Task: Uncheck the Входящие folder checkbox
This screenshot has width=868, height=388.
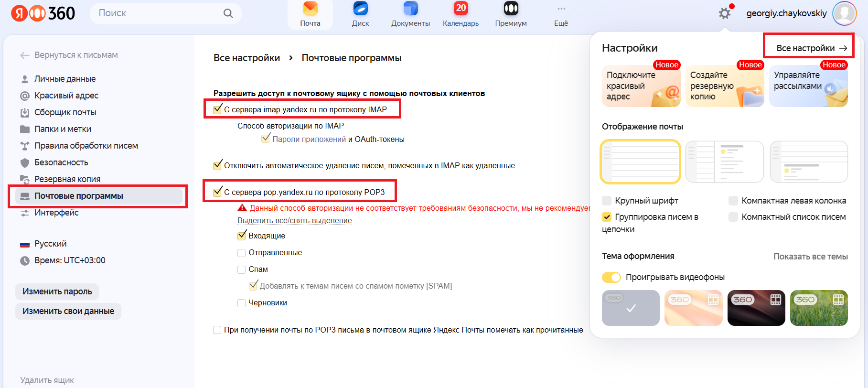Action: (242, 236)
